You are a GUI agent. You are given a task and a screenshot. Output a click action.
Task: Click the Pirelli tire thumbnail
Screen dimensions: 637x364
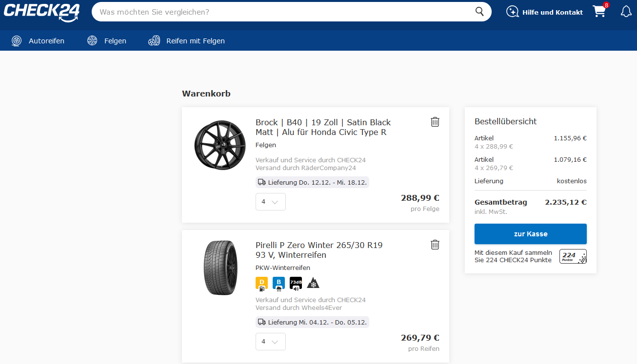[x=219, y=267]
